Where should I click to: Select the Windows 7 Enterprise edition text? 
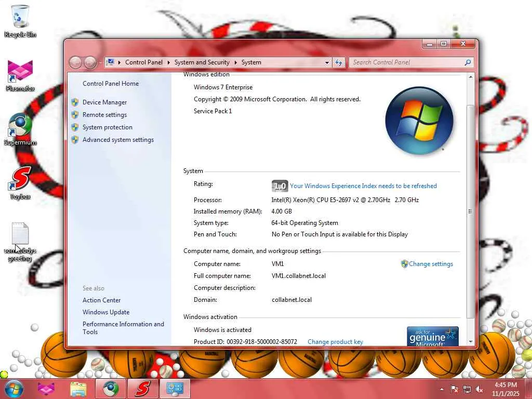pyautogui.click(x=223, y=87)
